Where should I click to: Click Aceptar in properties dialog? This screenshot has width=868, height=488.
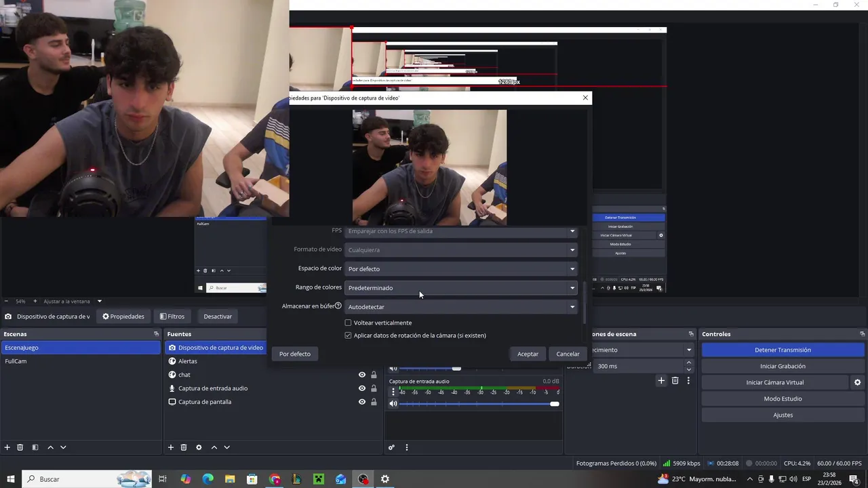(528, 354)
